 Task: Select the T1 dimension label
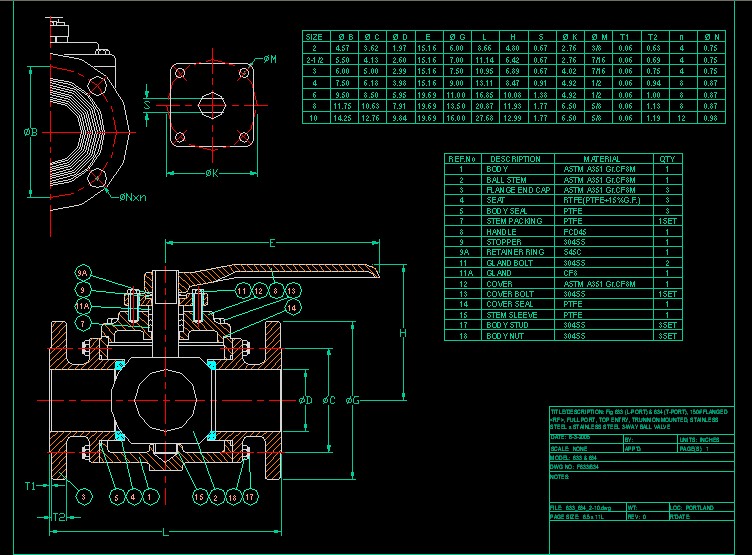(x=30, y=486)
